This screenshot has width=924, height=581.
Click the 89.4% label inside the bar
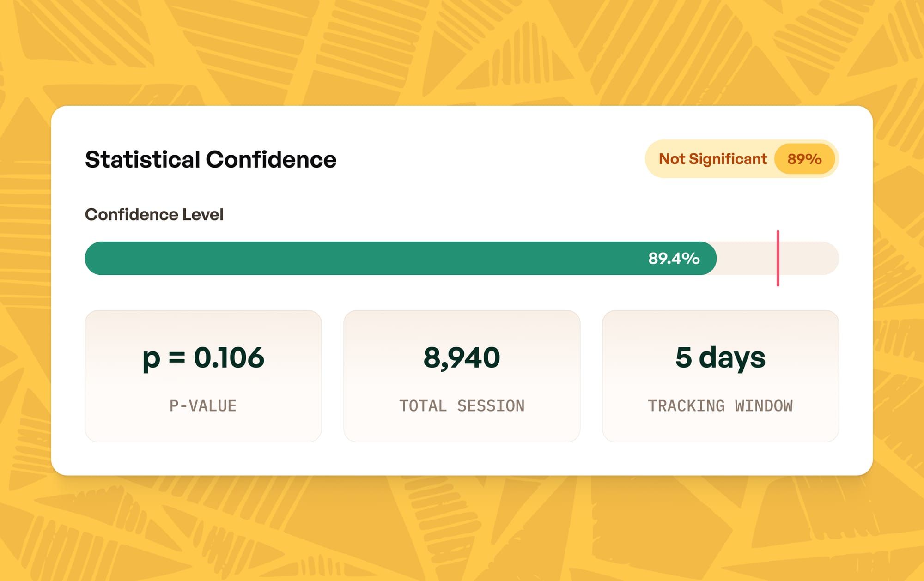pyautogui.click(x=674, y=258)
